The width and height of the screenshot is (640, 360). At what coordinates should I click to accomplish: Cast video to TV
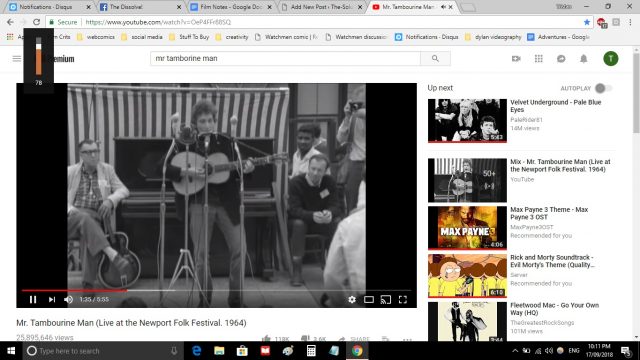coord(386,300)
